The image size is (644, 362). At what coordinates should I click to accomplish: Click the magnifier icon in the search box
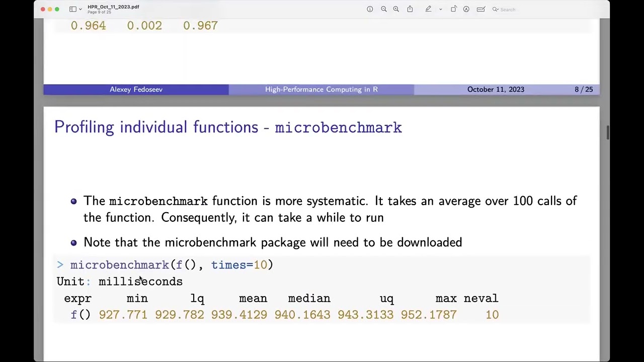coord(495,9)
